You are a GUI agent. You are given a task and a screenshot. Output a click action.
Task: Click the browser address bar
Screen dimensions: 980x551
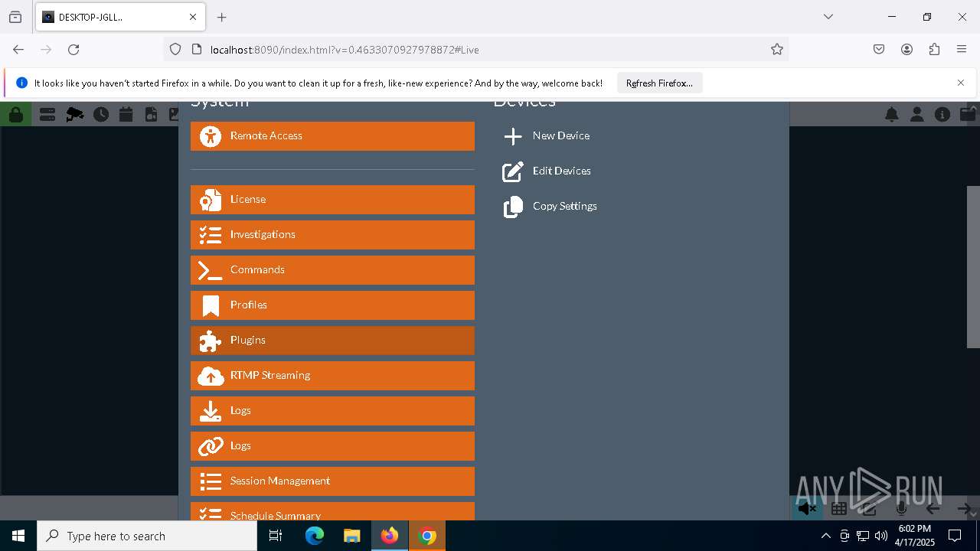coord(475,50)
